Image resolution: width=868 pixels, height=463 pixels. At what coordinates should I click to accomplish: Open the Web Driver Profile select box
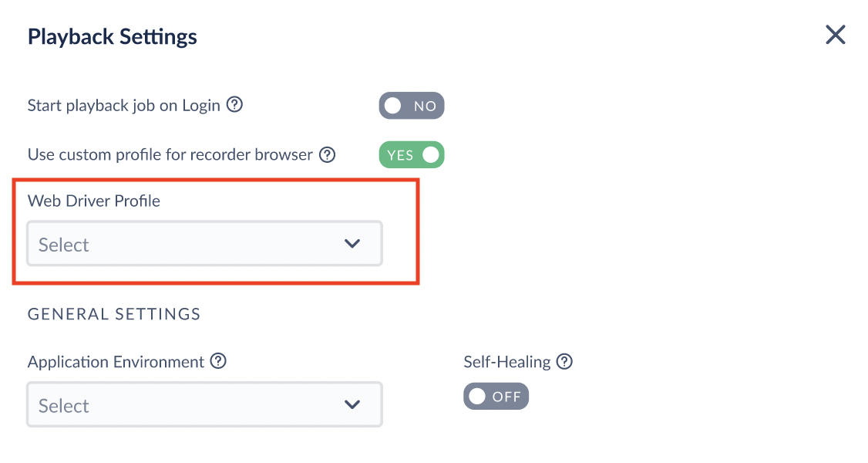tap(204, 244)
